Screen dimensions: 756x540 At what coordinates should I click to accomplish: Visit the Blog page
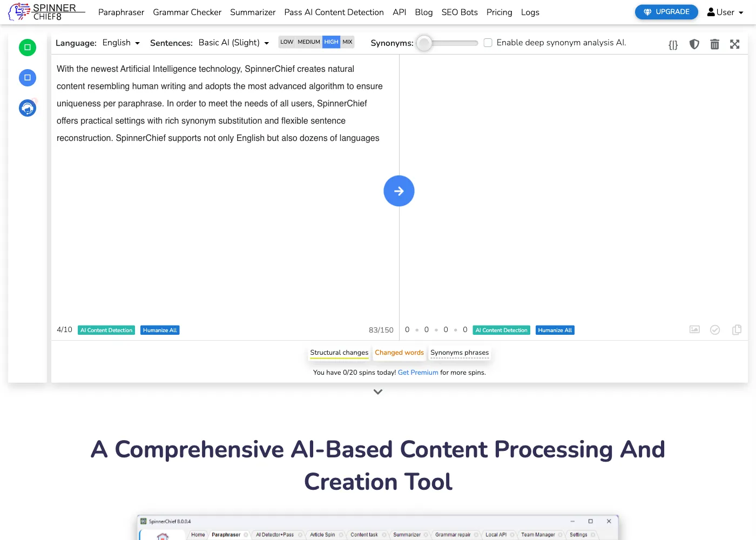point(424,12)
